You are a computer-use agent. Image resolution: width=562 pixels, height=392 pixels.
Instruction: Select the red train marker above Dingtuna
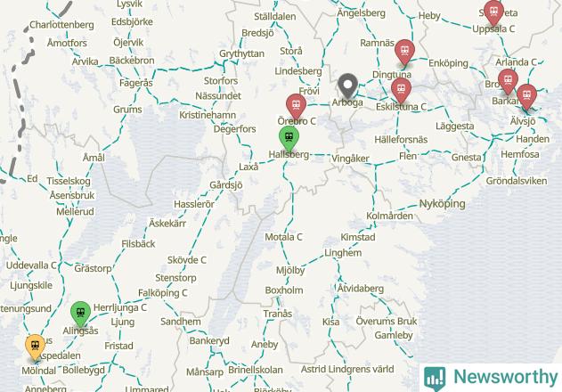404,53
